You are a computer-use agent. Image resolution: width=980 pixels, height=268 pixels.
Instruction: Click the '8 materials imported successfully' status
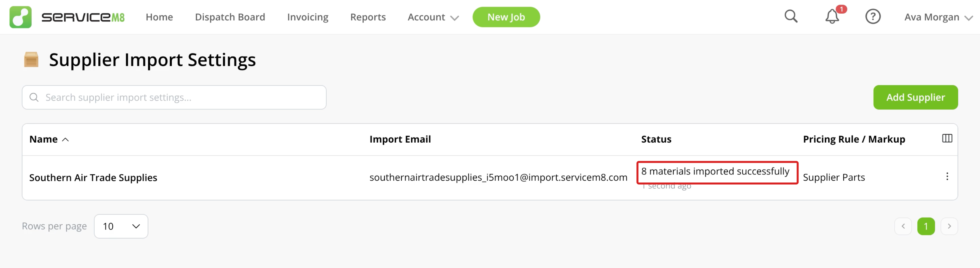[715, 171]
